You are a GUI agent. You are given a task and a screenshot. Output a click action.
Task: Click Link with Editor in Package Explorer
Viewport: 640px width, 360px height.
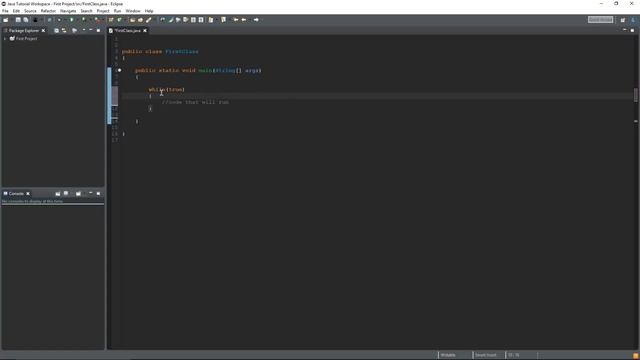coord(64,31)
